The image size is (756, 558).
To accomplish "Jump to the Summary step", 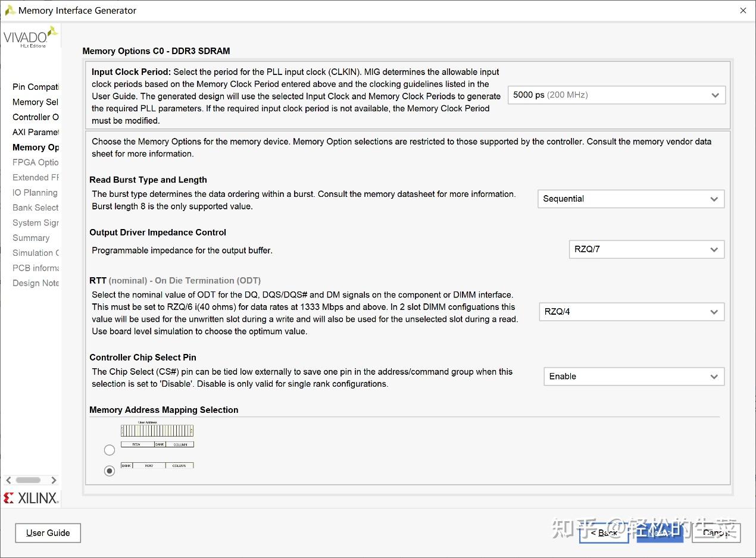I will pyautogui.click(x=31, y=237).
